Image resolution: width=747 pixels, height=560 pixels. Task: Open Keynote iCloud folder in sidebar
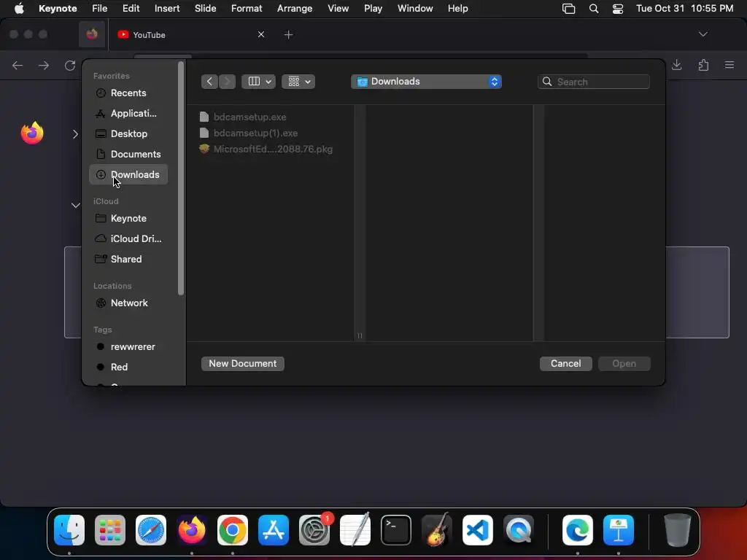[x=128, y=218]
